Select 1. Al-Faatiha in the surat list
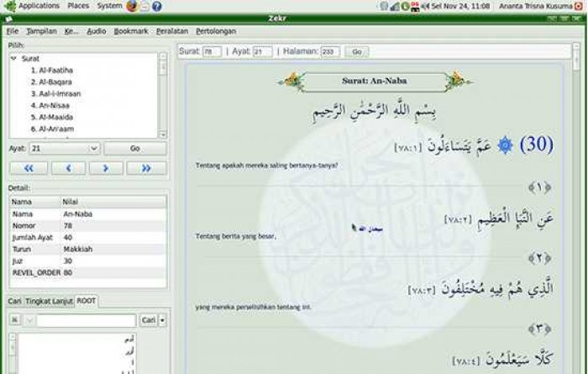588x374 pixels. (x=52, y=70)
